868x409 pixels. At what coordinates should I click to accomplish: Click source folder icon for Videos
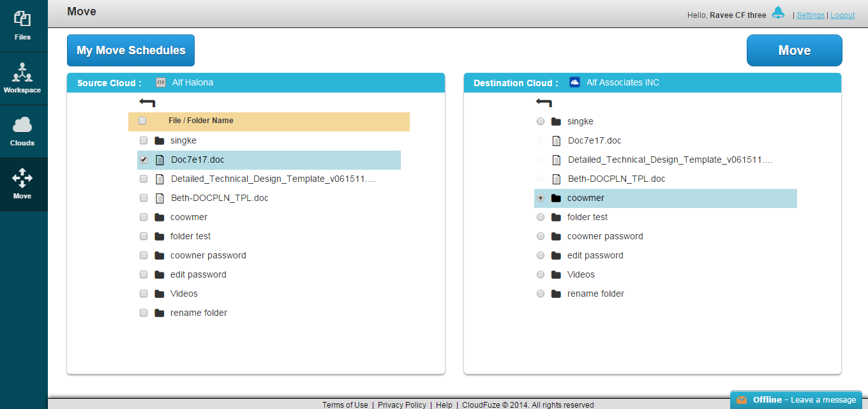159,294
